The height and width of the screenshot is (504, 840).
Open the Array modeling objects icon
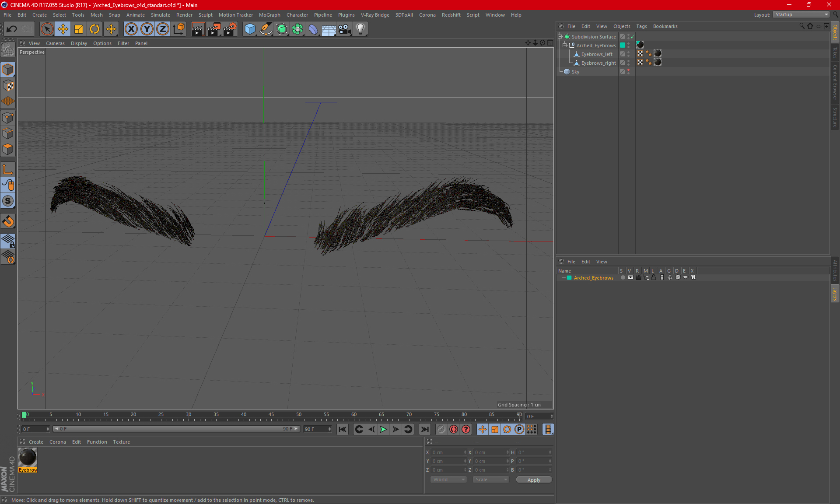[297, 29]
